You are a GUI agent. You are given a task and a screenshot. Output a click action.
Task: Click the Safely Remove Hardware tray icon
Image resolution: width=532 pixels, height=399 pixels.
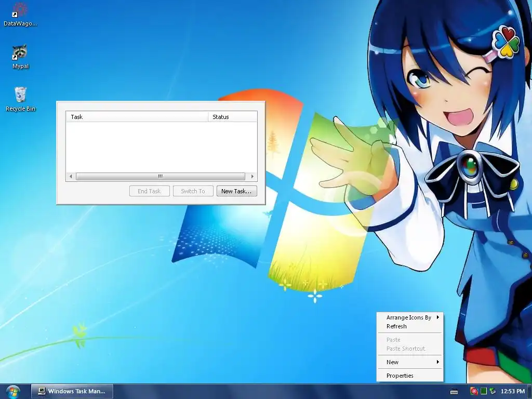click(x=493, y=391)
